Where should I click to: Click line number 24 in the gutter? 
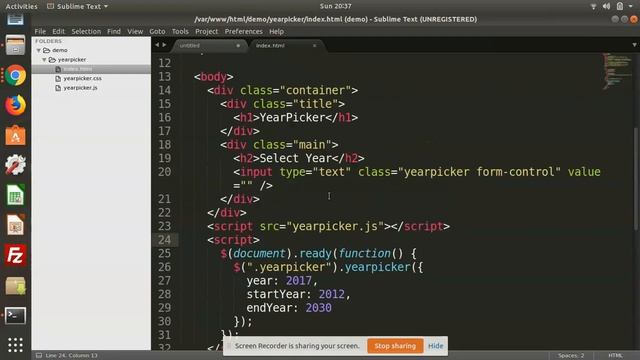[164, 240]
